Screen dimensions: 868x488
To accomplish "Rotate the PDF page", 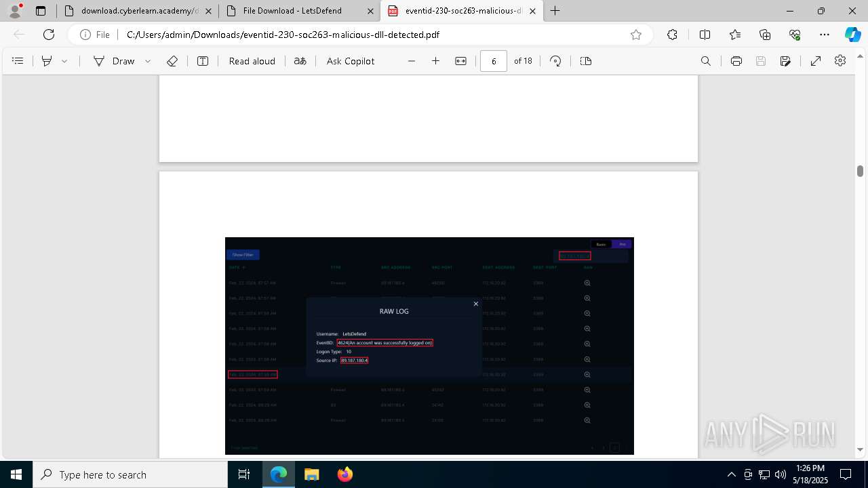I will pyautogui.click(x=555, y=61).
